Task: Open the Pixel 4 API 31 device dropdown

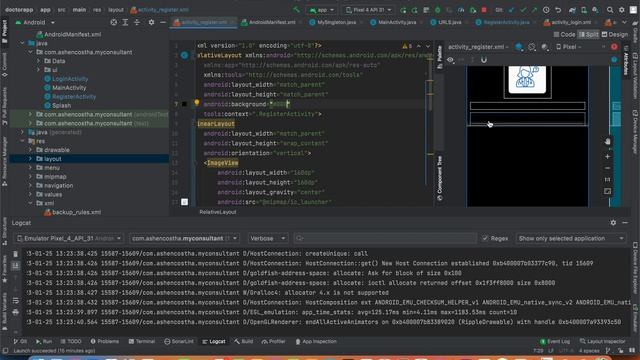Action: (x=369, y=10)
